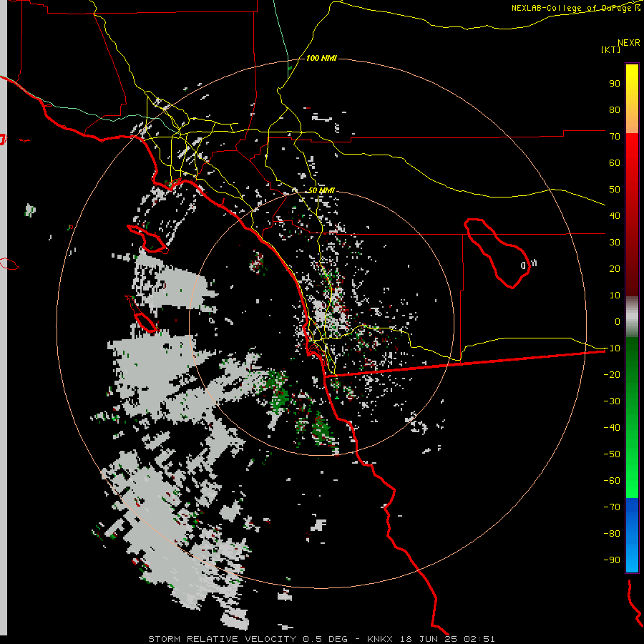Screen dimensions: 644x644
Task: Click the -20 value on the velocity scale
Action: 612,374
